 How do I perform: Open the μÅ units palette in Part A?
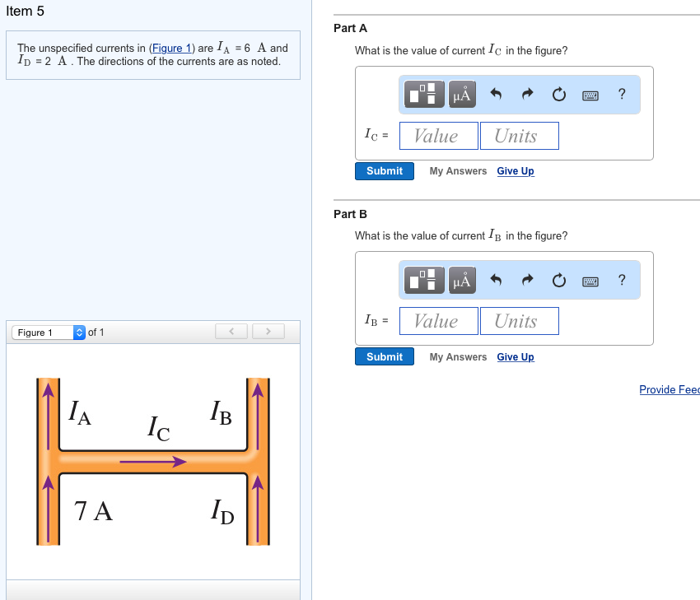click(x=461, y=94)
